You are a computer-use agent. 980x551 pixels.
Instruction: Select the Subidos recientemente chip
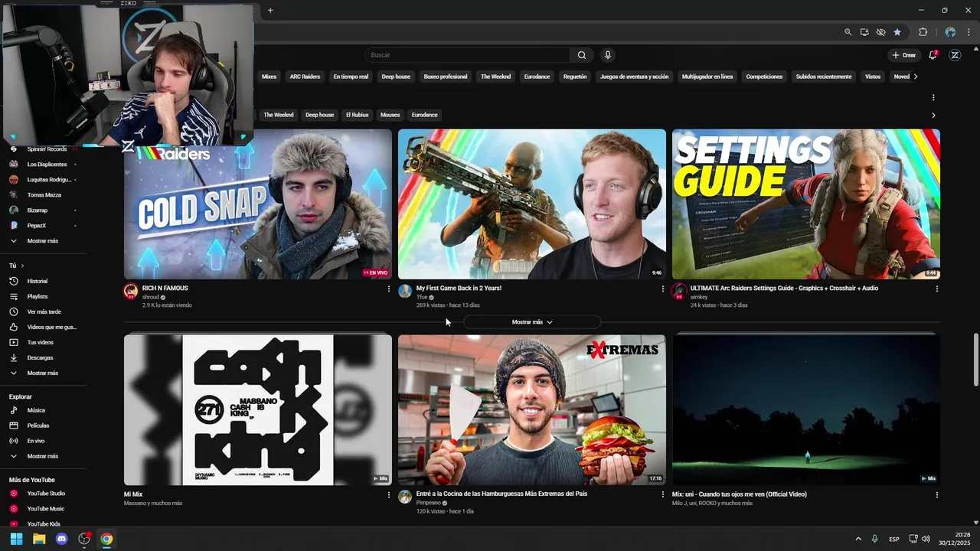[x=824, y=77]
